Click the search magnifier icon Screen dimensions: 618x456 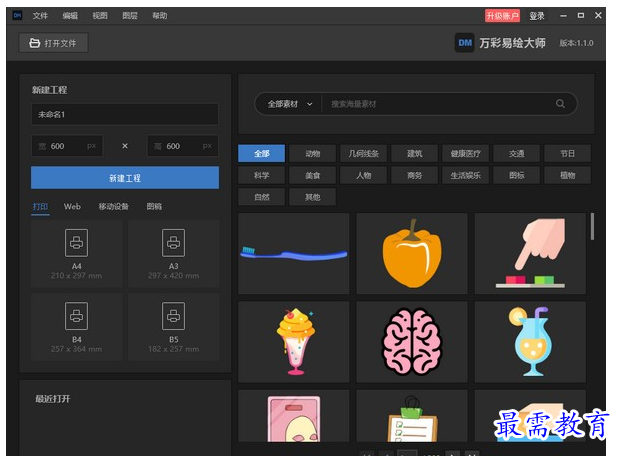tap(561, 104)
